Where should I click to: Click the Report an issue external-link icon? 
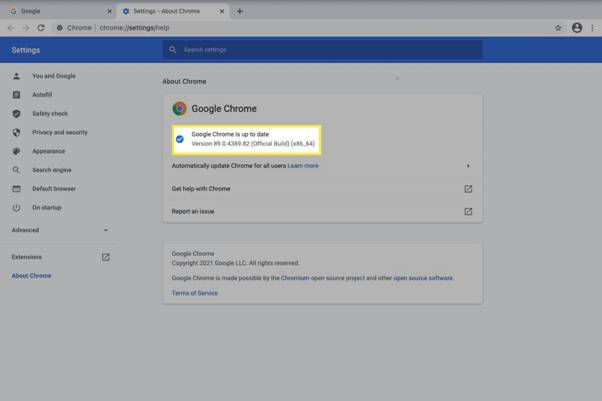(468, 211)
